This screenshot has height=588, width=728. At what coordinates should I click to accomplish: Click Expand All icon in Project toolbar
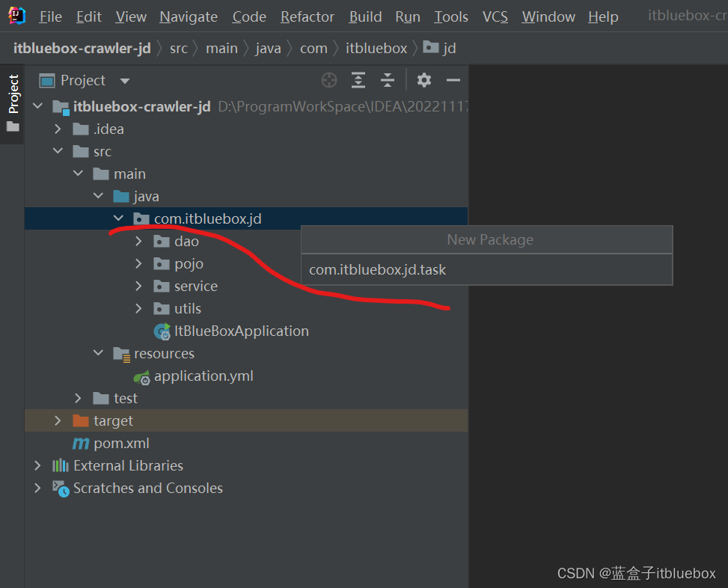[358, 80]
